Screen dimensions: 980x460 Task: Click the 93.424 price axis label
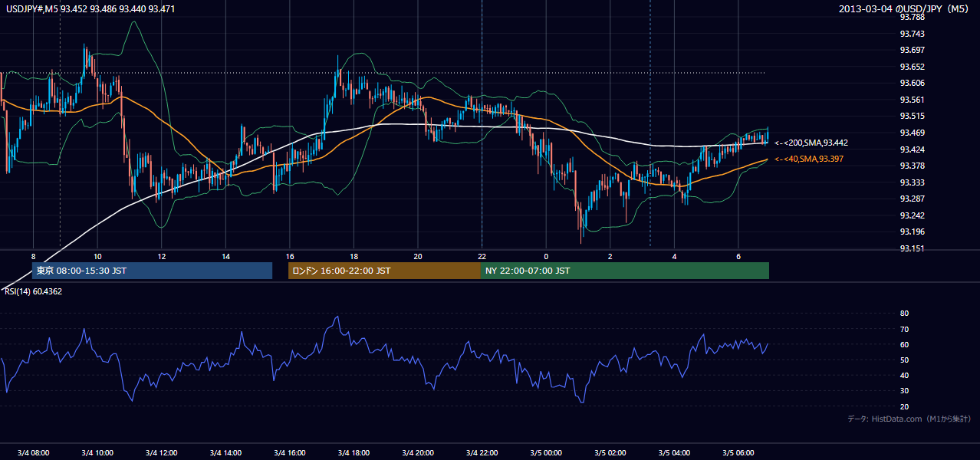[x=912, y=149]
